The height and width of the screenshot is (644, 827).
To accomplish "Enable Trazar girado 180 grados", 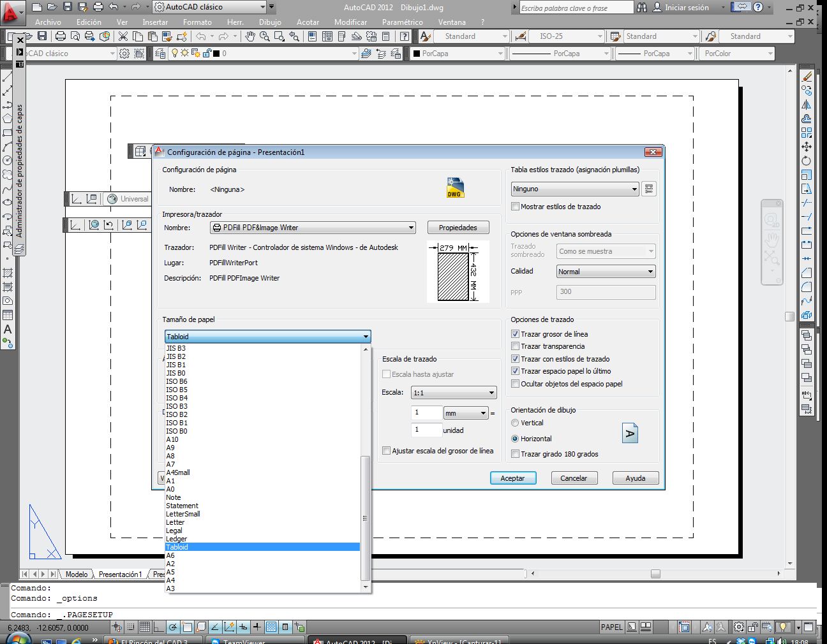I will pos(516,454).
